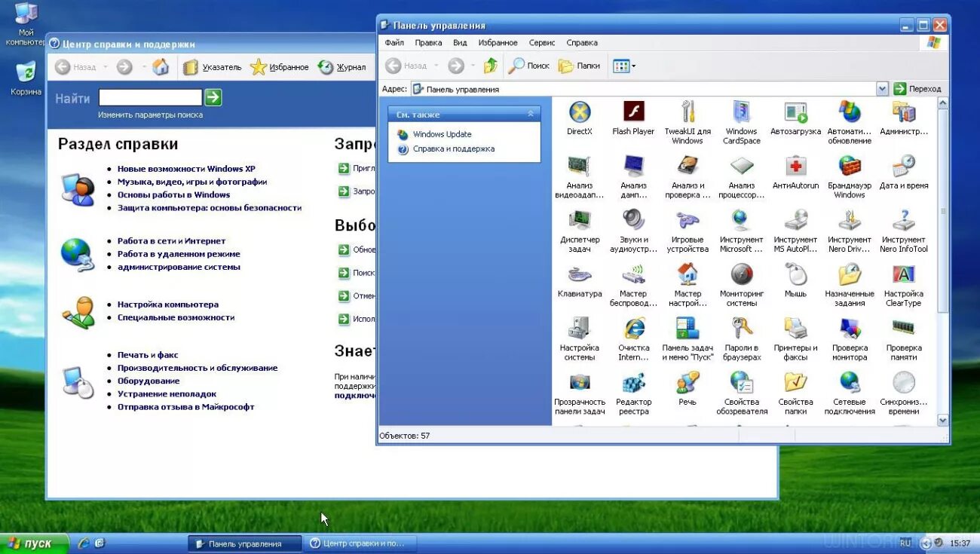Open the back history dropdown in Help Center
The width and height of the screenshot is (980, 554).
105,67
